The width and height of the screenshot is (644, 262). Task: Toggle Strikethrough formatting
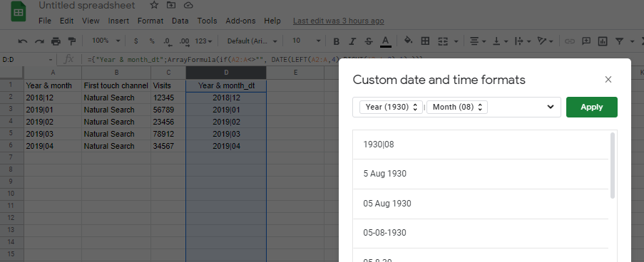(369, 41)
